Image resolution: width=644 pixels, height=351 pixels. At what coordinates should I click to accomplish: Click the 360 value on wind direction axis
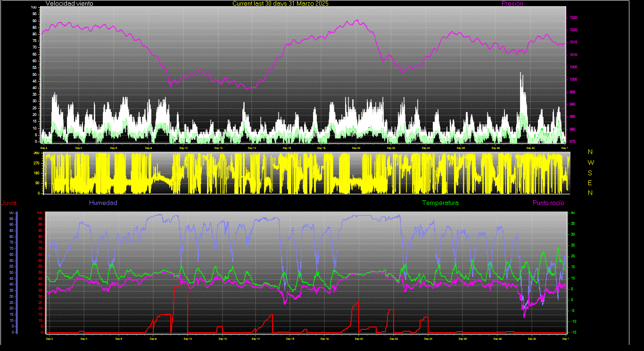36,153
